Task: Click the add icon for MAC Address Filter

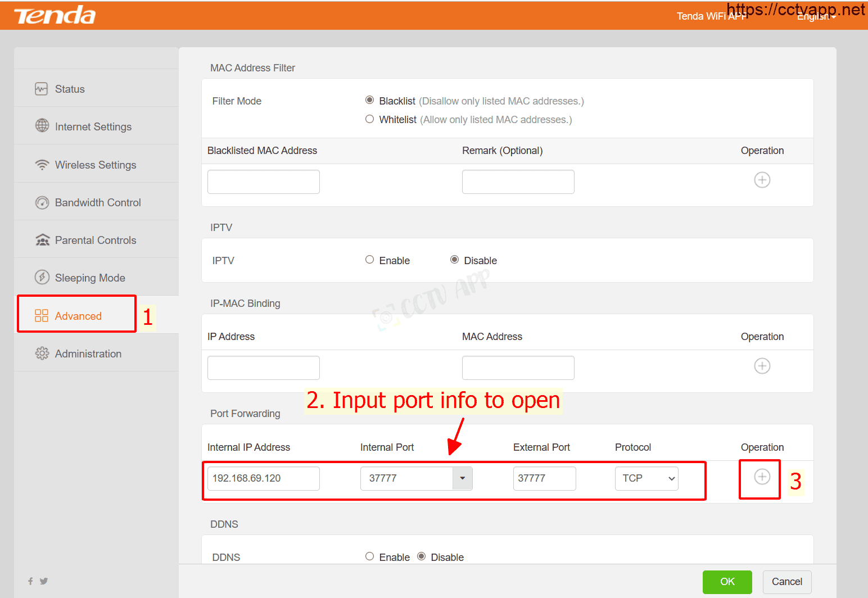Action: 762,180
